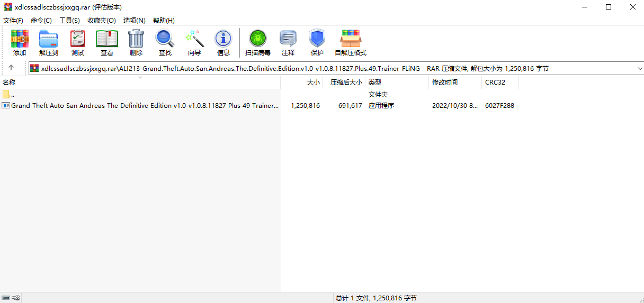Image resolution: width=644 pixels, height=303 pixels.
Task: Open the Tools (工具) menu
Action: tap(69, 20)
